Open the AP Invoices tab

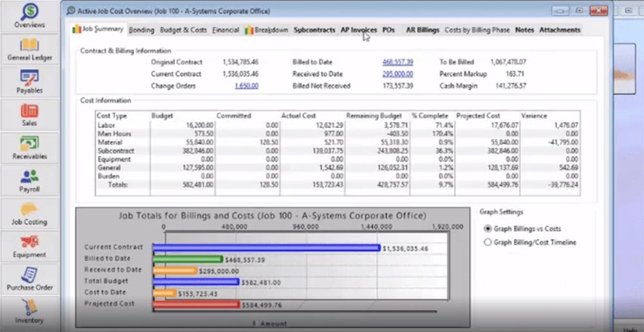pyautogui.click(x=359, y=30)
